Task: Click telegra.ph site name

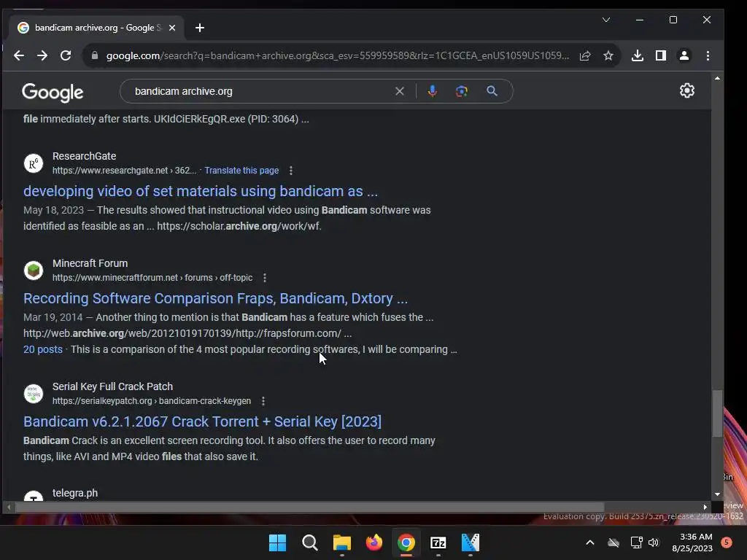Action: pos(75,493)
